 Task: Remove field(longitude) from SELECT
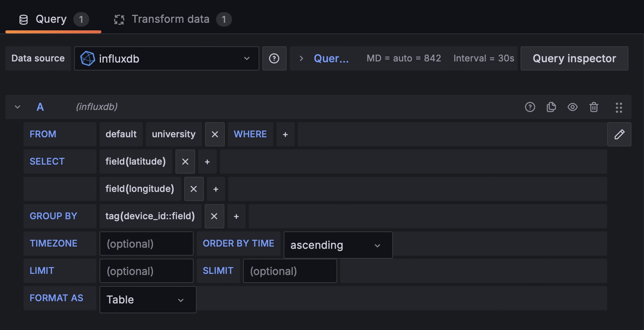pyautogui.click(x=194, y=189)
